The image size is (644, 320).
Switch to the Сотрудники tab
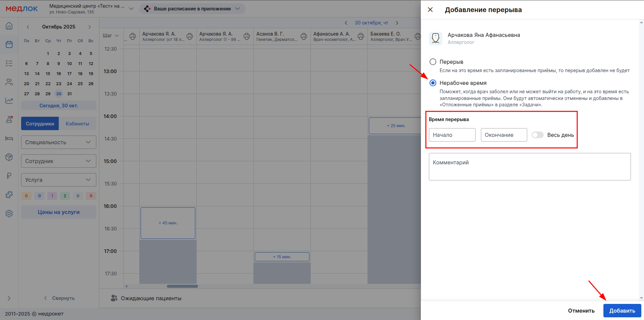40,124
